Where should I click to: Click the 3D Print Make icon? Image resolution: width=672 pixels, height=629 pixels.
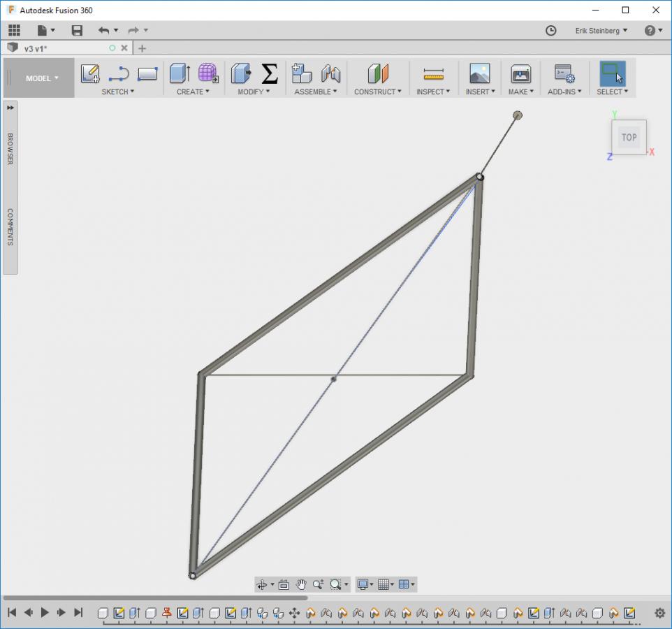[x=520, y=73]
